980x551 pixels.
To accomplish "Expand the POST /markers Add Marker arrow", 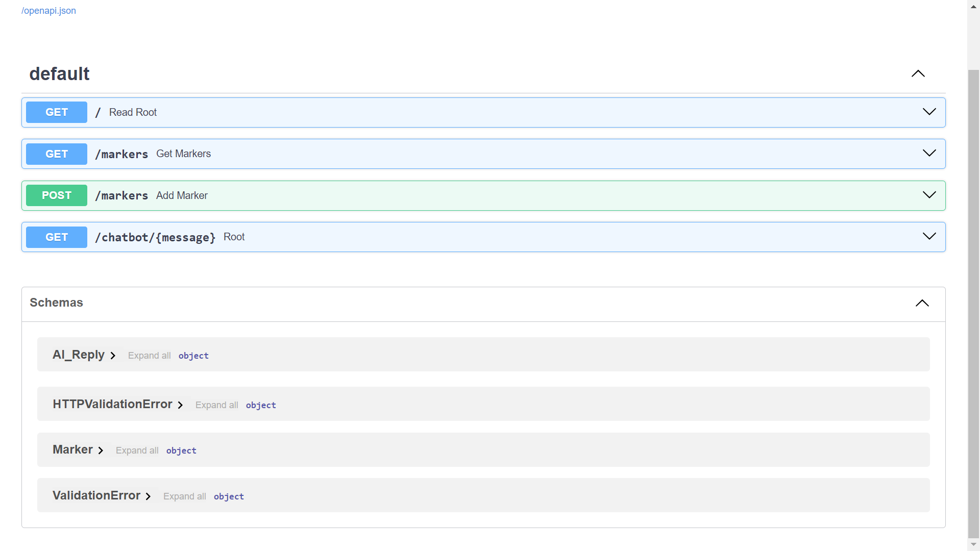I will (x=929, y=195).
